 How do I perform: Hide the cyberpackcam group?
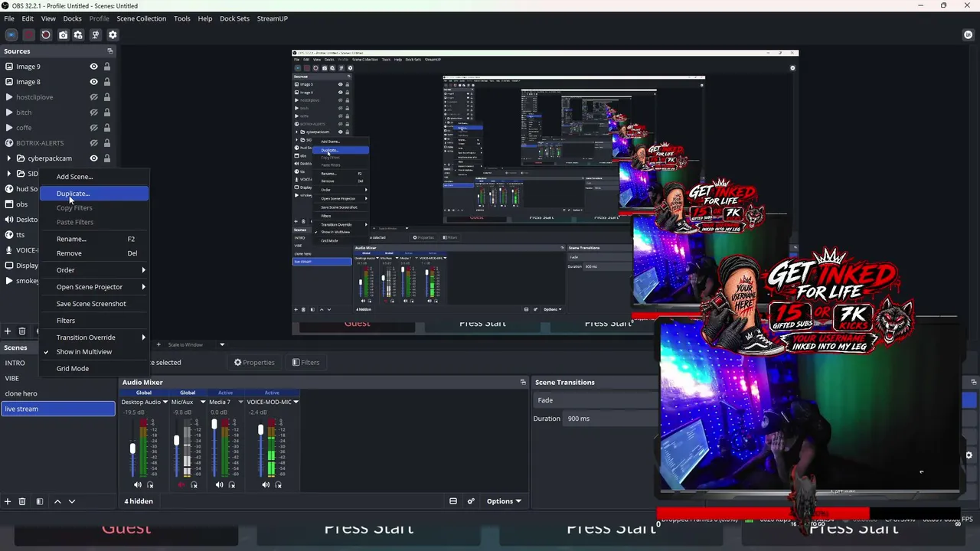click(93, 158)
